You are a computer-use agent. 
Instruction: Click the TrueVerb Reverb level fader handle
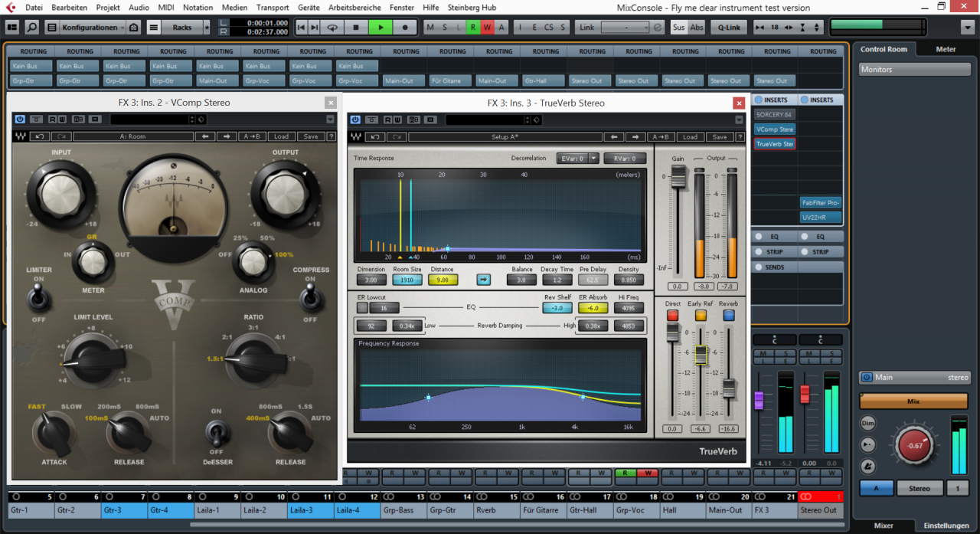729,388
